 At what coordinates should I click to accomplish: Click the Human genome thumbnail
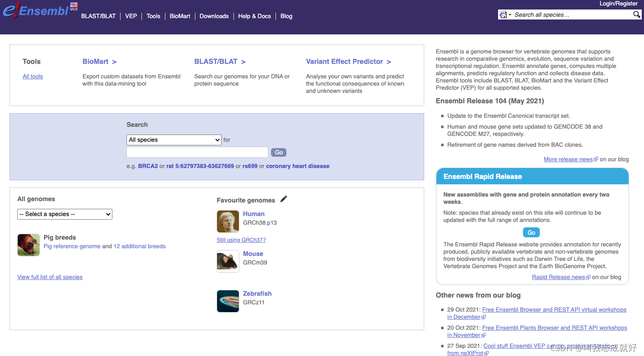pyautogui.click(x=228, y=221)
